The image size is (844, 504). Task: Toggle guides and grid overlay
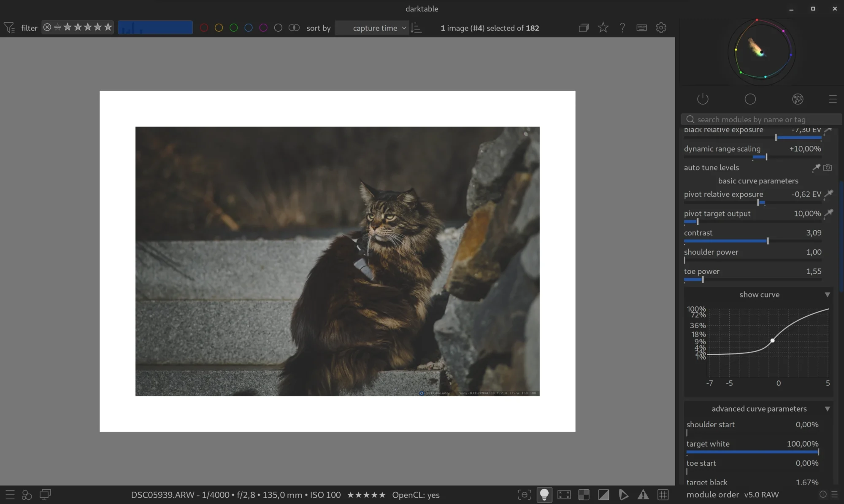pyautogui.click(x=663, y=494)
